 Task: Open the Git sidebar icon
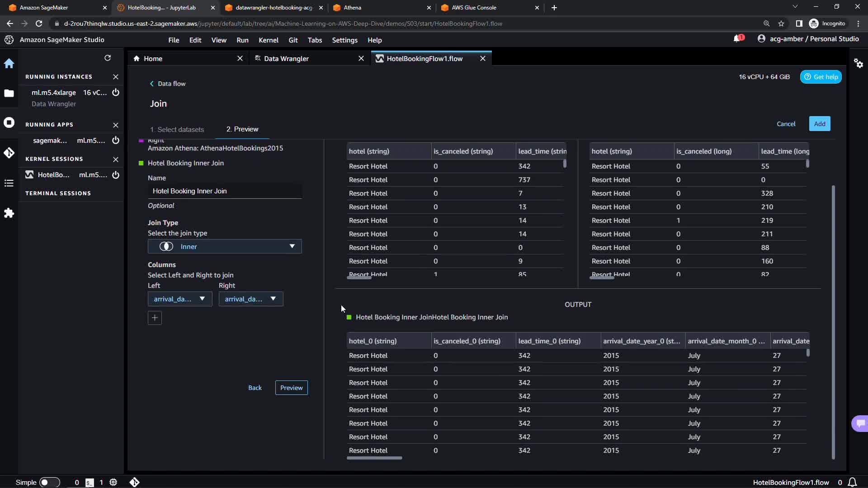coord(9,153)
